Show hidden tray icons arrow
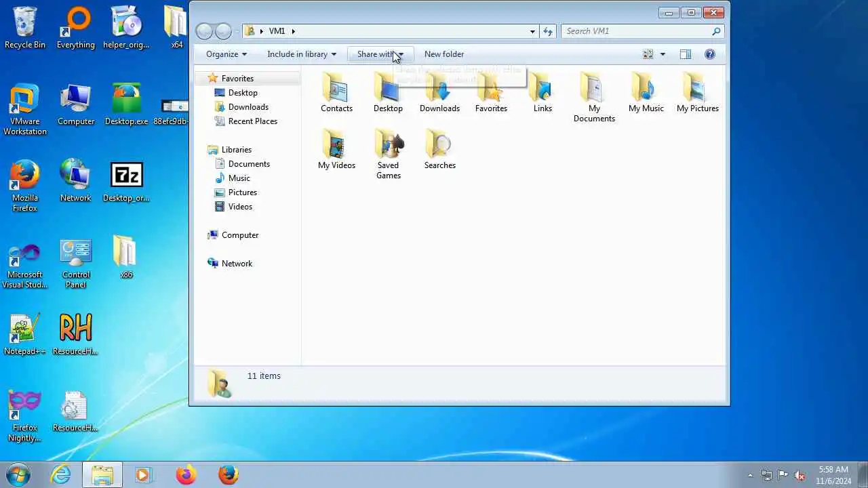 (x=750, y=475)
